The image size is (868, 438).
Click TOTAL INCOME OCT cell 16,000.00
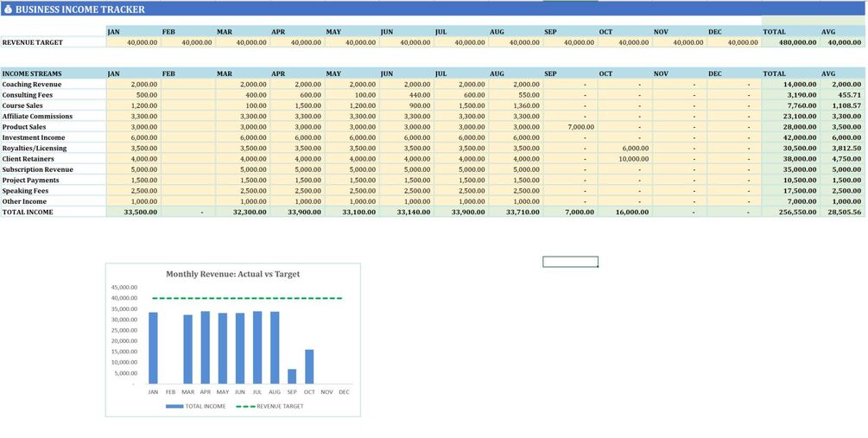[x=624, y=212]
